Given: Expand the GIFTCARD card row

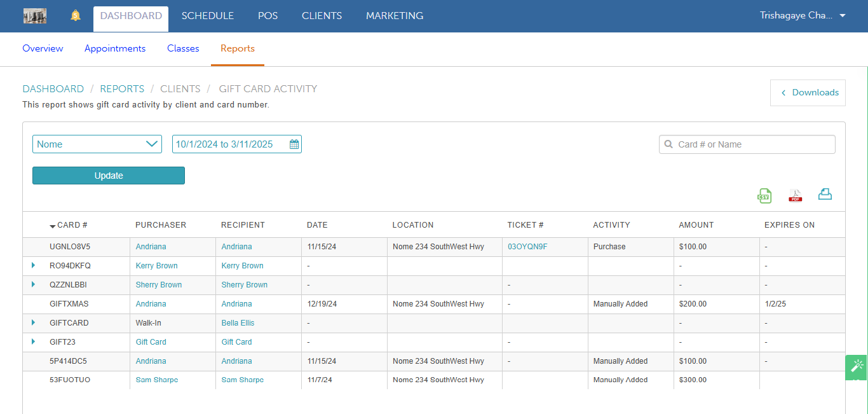Looking at the screenshot, I should [x=33, y=322].
